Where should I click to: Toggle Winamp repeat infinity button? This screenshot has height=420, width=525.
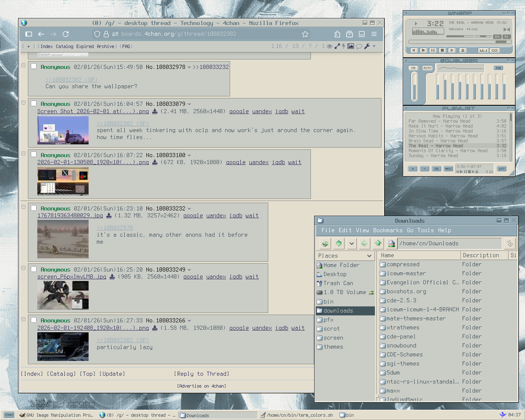[495, 50]
